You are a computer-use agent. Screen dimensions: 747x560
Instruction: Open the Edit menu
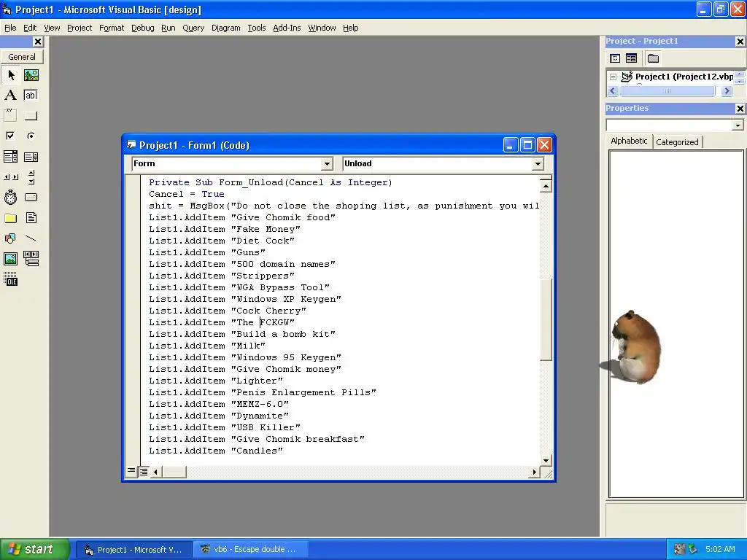(x=30, y=28)
